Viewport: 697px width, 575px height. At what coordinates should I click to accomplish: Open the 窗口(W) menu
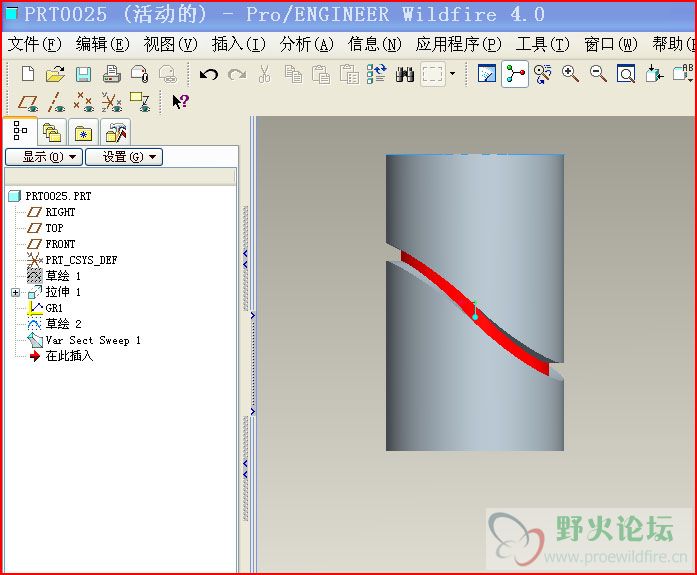610,44
